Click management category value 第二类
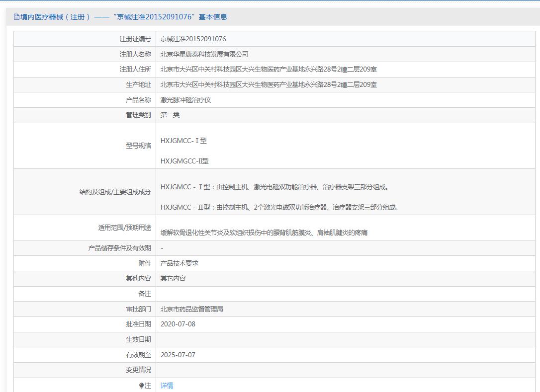Screen dimensions: 540x392 click(x=170, y=115)
